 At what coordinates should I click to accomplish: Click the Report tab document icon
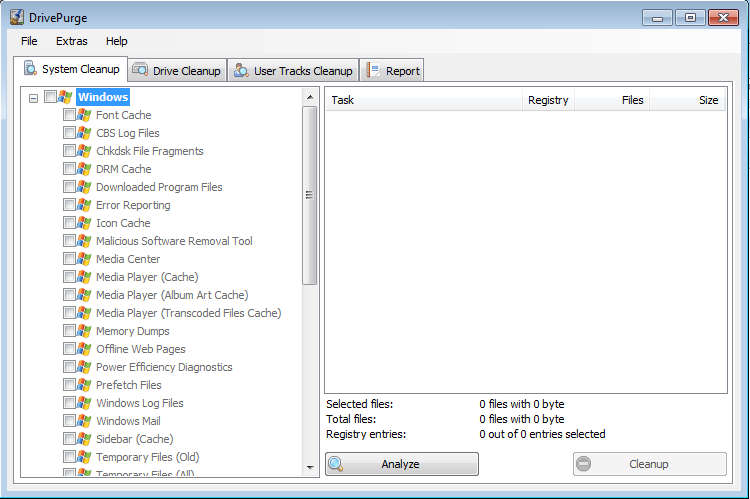373,70
